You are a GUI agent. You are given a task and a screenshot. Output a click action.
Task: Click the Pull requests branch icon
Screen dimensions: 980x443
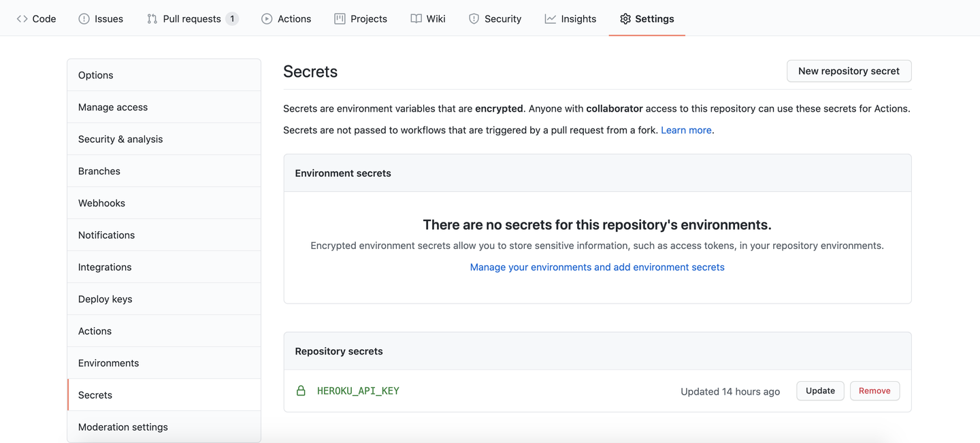[x=152, y=19]
